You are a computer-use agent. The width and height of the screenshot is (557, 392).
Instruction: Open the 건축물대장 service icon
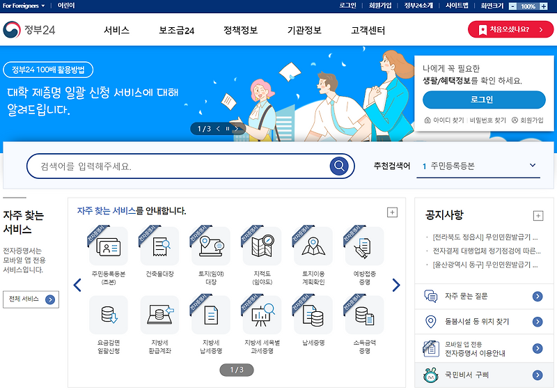tap(159, 246)
